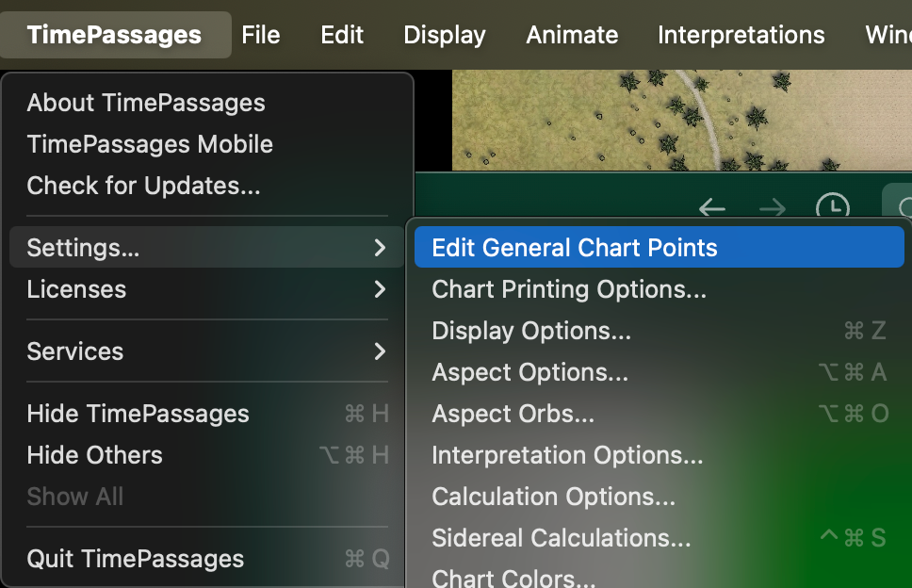
Task: Open the Interpretations menu
Action: (741, 35)
